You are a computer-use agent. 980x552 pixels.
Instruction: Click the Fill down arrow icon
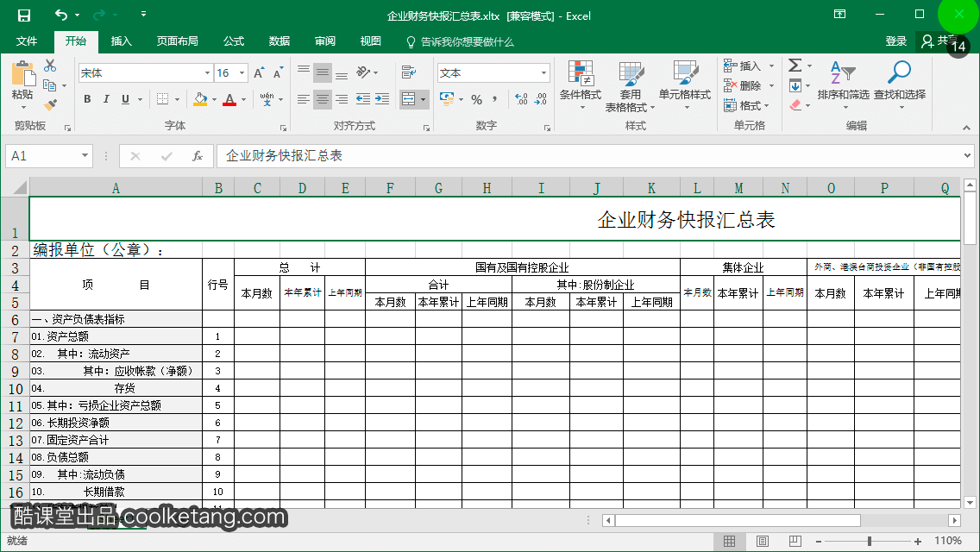pyautogui.click(x=795, y=85)
